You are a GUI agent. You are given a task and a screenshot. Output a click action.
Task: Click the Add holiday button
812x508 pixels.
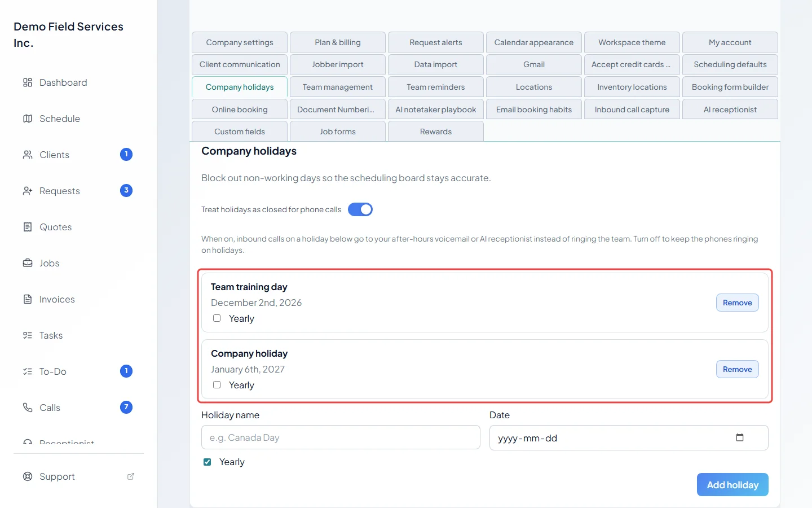tap(732, 485)
